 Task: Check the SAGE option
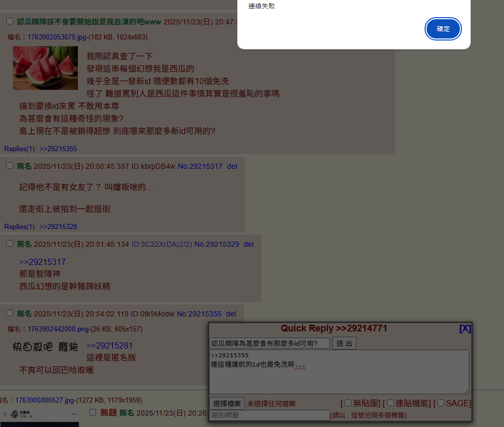[x=441, y=403]
